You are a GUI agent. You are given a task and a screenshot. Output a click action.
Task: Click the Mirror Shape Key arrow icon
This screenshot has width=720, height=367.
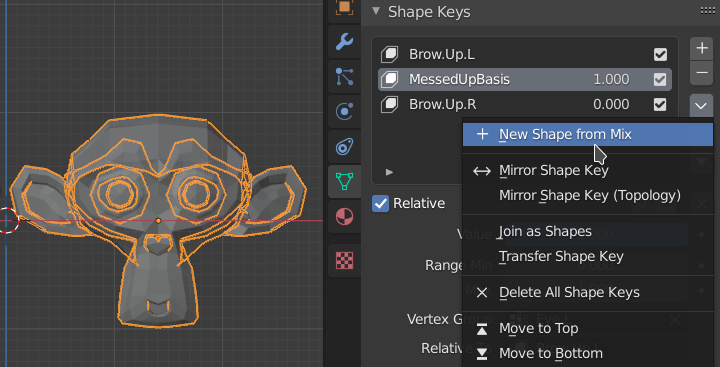tap(482, 171)
